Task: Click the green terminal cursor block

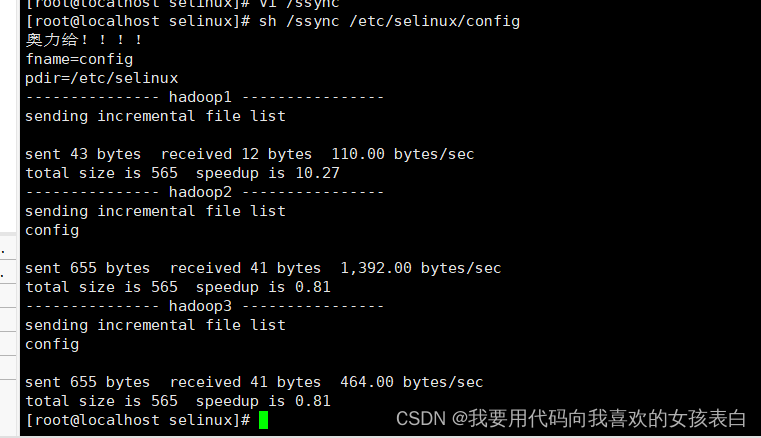Action: [263, 420]
